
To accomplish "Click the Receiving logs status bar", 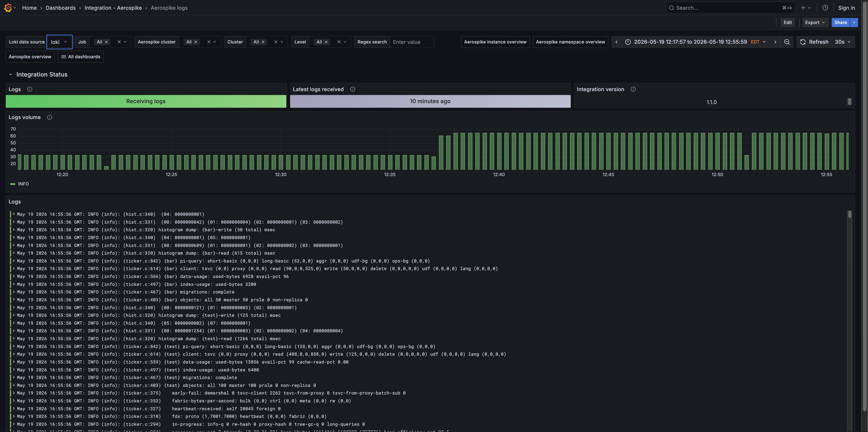I will 146,101.
